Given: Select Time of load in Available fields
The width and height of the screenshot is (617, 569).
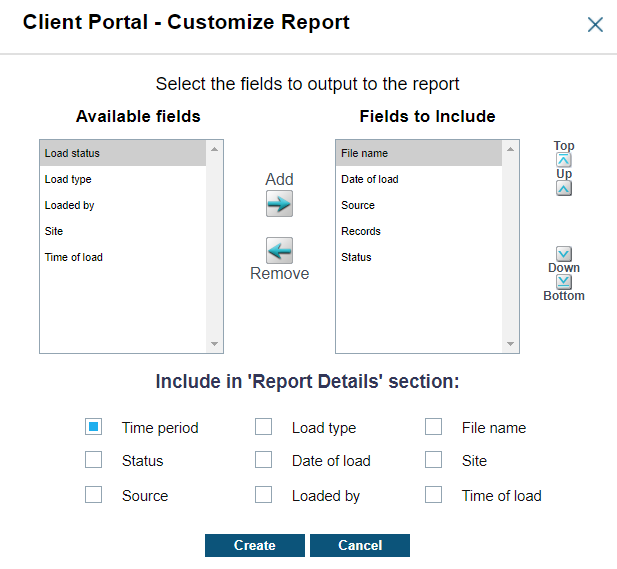Looking at the screenshot, I should (73, 257).
